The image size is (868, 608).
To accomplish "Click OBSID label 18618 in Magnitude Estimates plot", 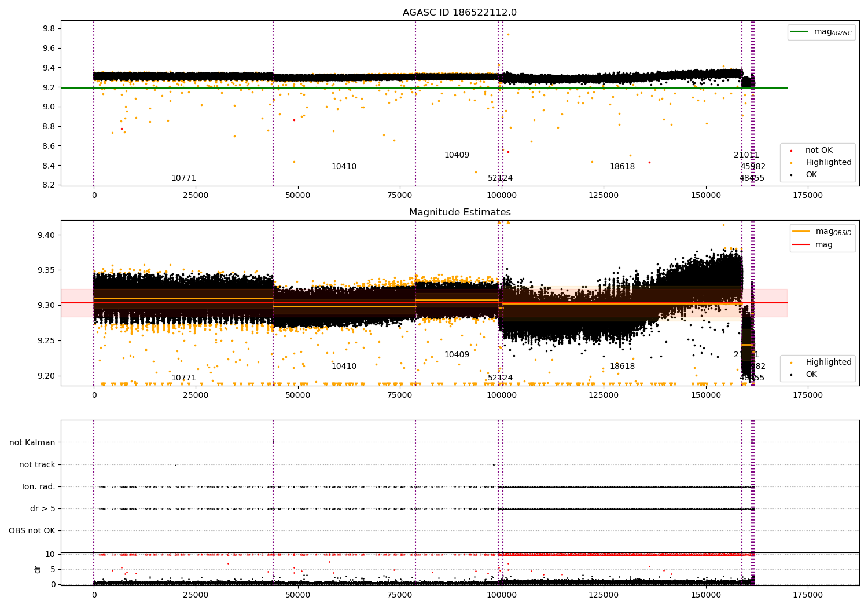I will (x=622, y=367).
